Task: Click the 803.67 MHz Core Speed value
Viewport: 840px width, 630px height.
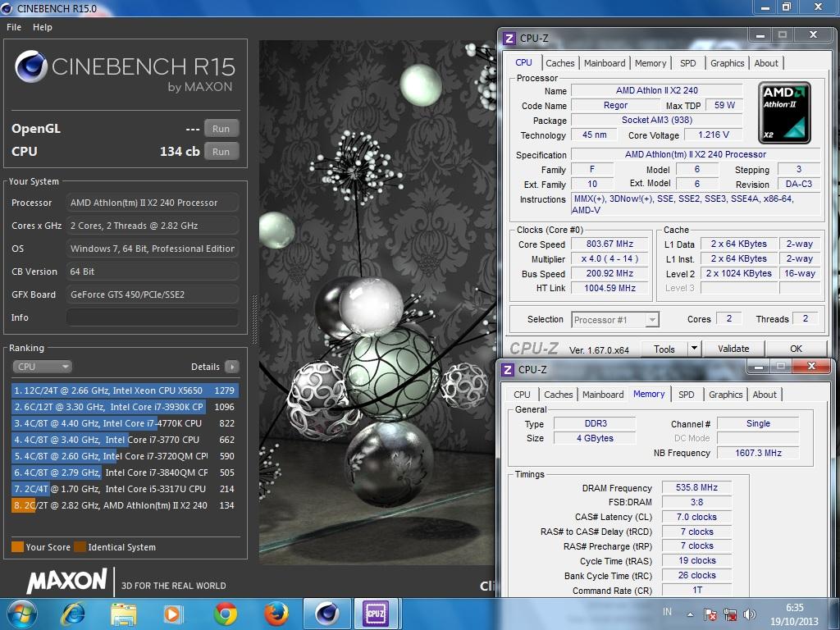Action: (609, 244)
